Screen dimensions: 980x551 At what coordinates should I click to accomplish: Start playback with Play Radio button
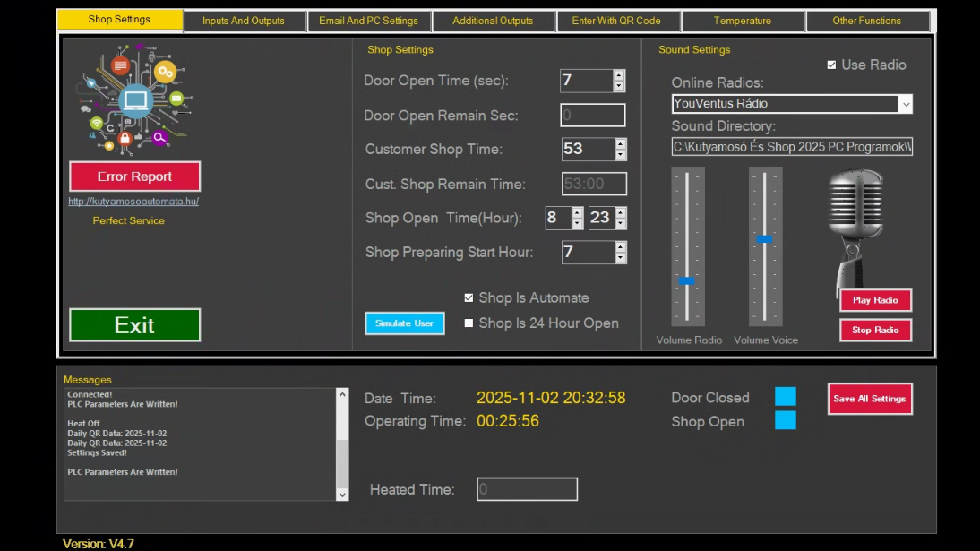[875, 300]
